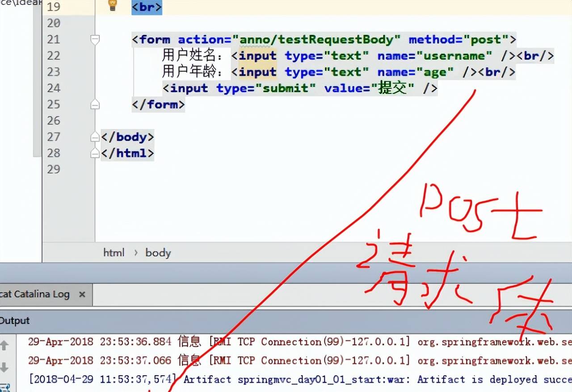
Task: Click the down arrow in console gutter
Action: pyautogui.click(x=4, y=367)
